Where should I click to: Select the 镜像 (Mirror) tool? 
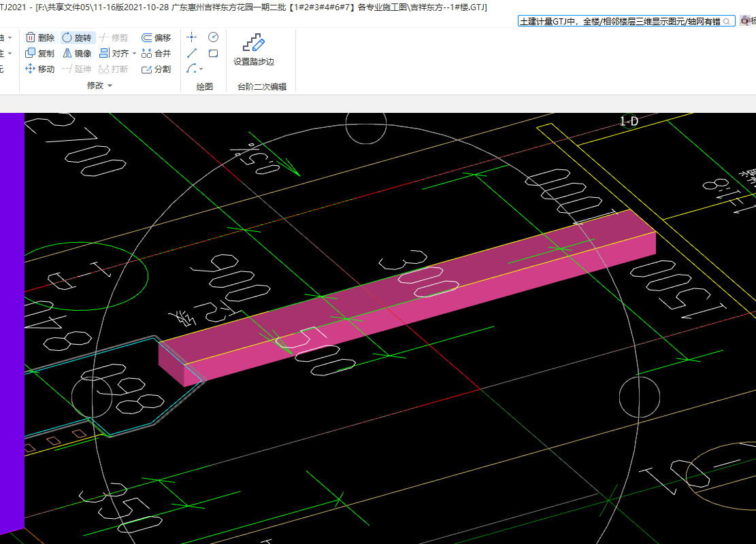click(77, 54)
